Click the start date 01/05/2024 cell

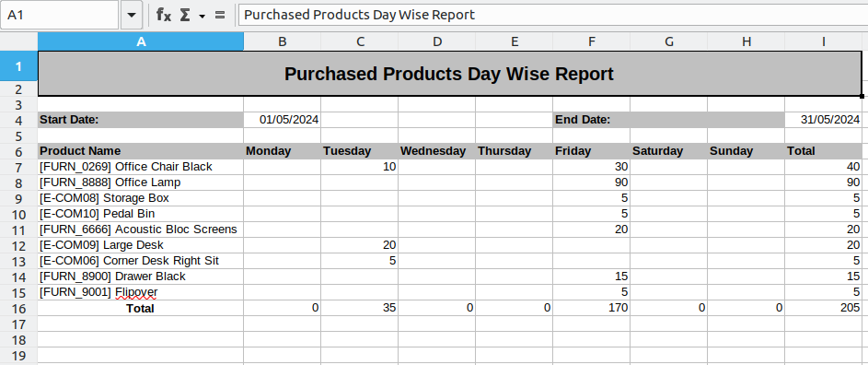[283, 120]
